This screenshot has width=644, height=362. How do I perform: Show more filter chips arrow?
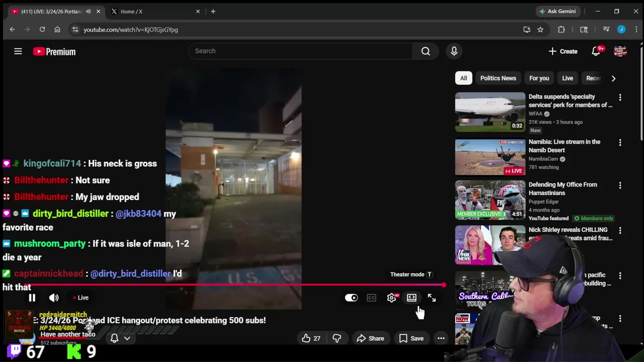[x=613, y=78]
